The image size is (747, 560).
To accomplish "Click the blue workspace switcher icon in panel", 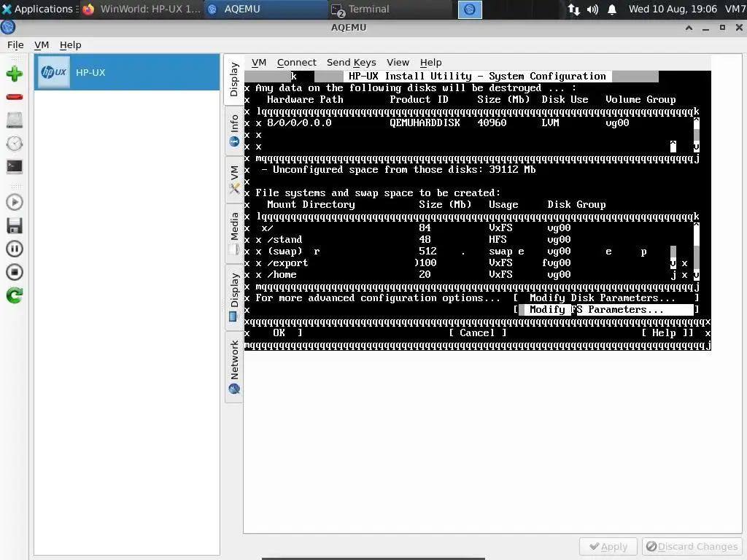I will (470, 9).
